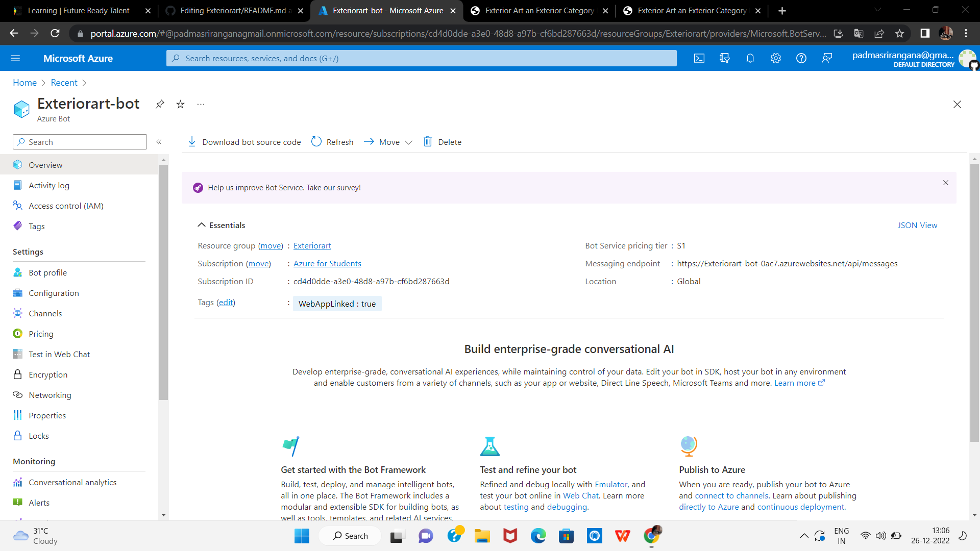Viewport: 980px width, 551px height.
Task: Select Channels in Settings menu
Action: pyautogui.click(x=45, y=313)
